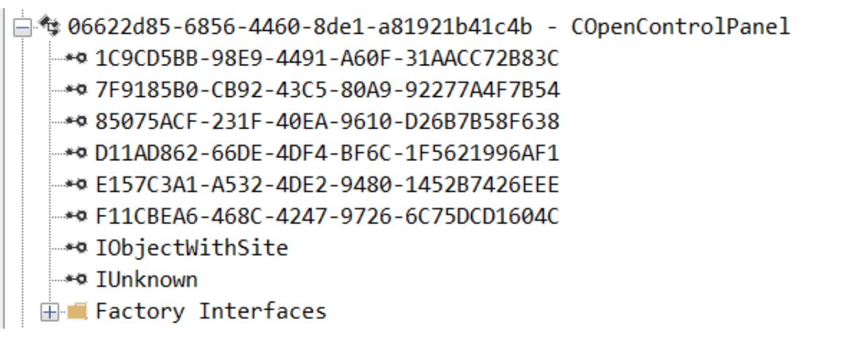Click interface icon beside 1C9CD5BB-98E9-4491-A60F-31AACC72B83C

(x=77, y=59)
